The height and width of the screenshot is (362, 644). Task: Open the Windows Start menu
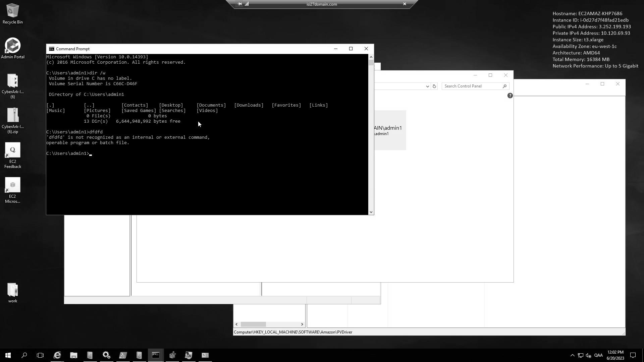(x=8, y=355)
